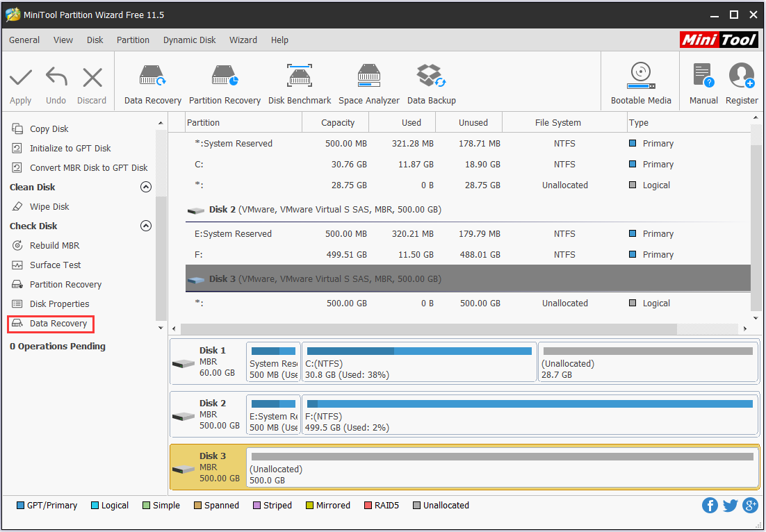The height and width of the screenshot is (532, 766).
Task: Collapse the Check Disk section
Action: click(x=145, y=226)
